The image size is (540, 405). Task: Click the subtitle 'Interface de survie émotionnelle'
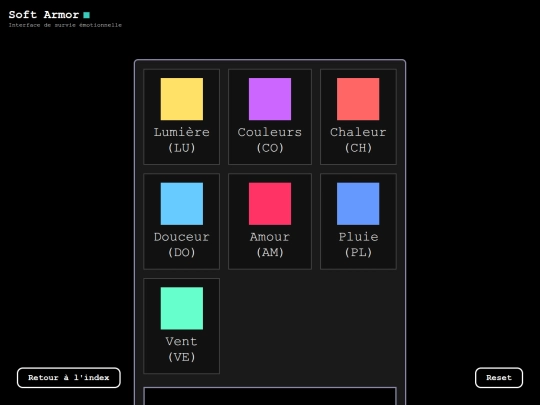[x=65, y=25]
